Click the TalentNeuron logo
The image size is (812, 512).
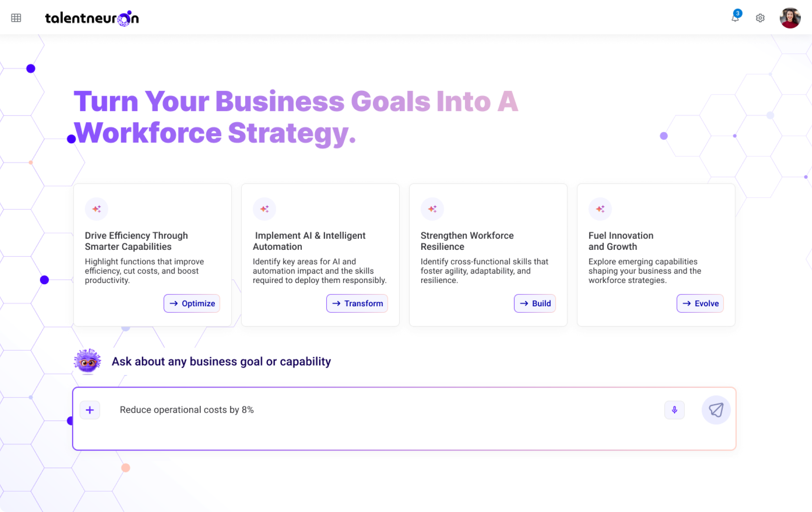click(x=92, y=18)
